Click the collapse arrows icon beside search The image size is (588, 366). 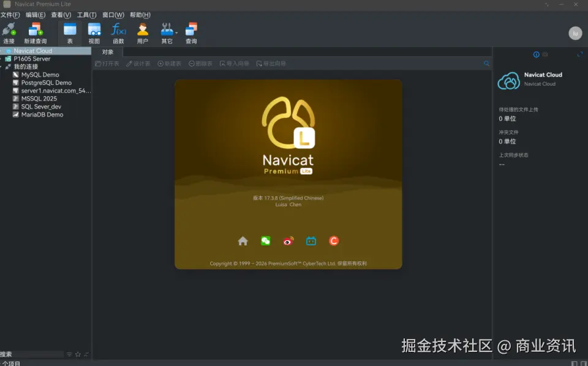86,354
